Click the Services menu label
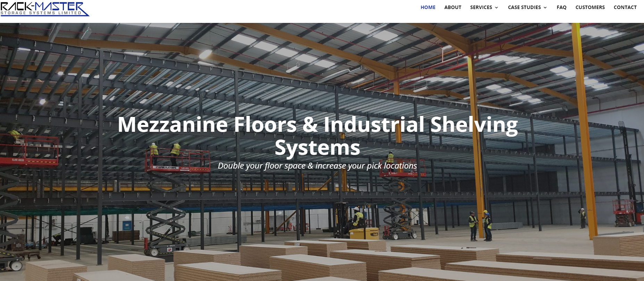 click(481, 7)
